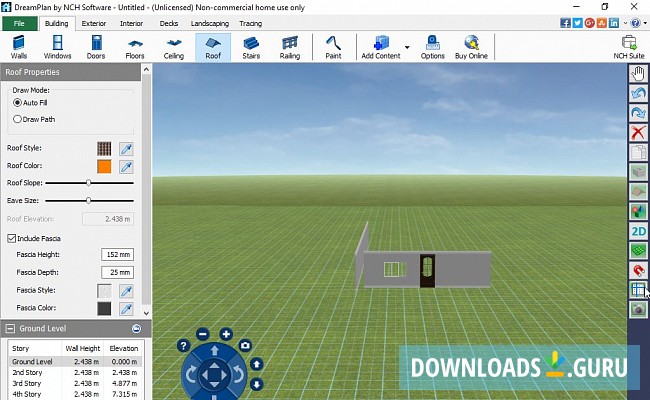Image resolution: width=650 pixels, height=400 pixels.
Task: Click the Add Content button
Action: pyautogui.click(x=381, y=47)
